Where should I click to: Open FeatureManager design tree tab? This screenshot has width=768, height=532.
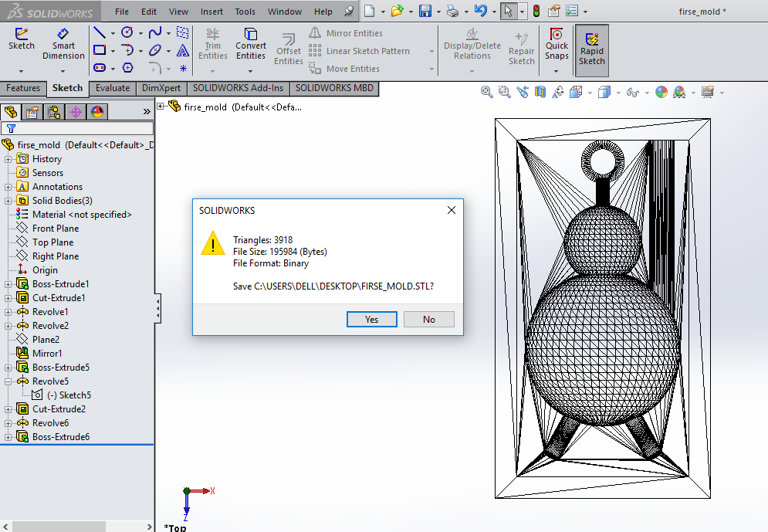pos(11,112)
